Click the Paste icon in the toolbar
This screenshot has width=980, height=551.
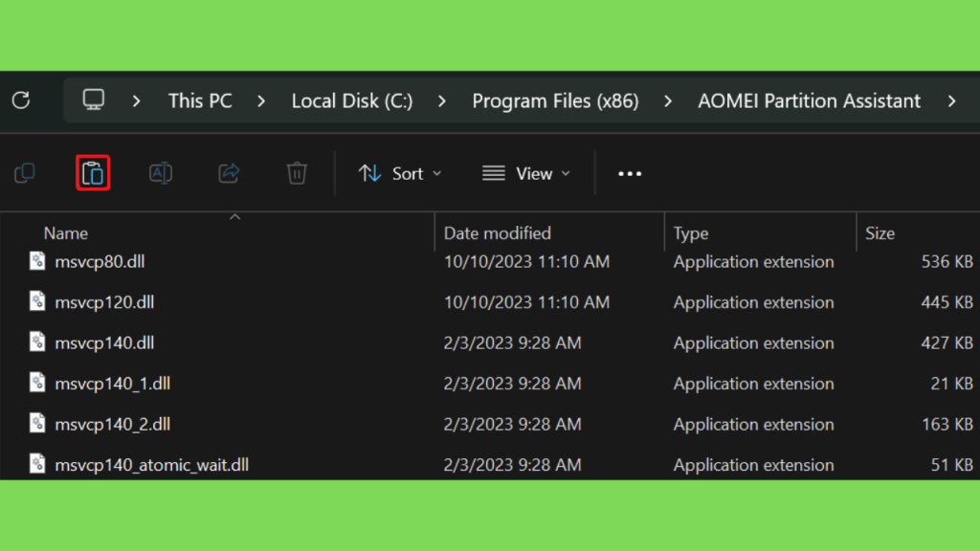point(93,173)
